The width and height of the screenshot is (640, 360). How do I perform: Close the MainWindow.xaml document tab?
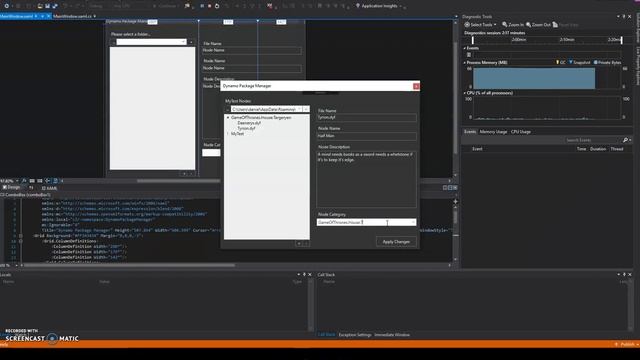(x=48, y=16)
